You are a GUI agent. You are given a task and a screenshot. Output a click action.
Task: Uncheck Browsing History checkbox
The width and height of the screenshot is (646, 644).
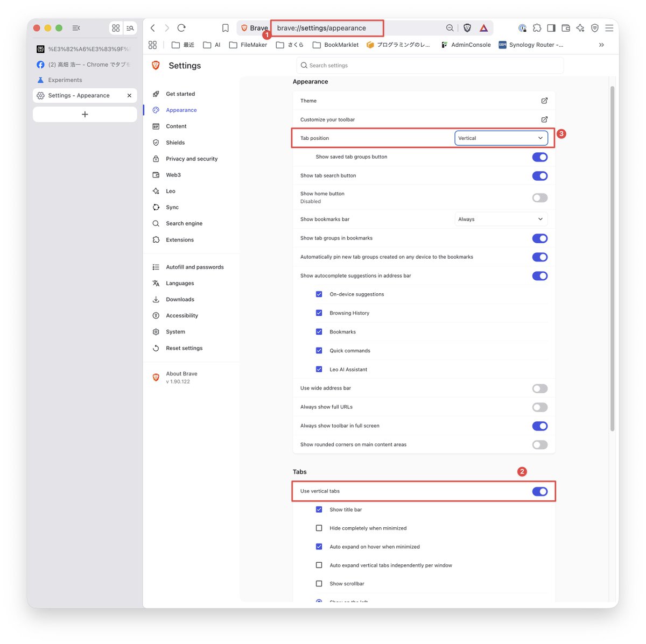[319, 313]
